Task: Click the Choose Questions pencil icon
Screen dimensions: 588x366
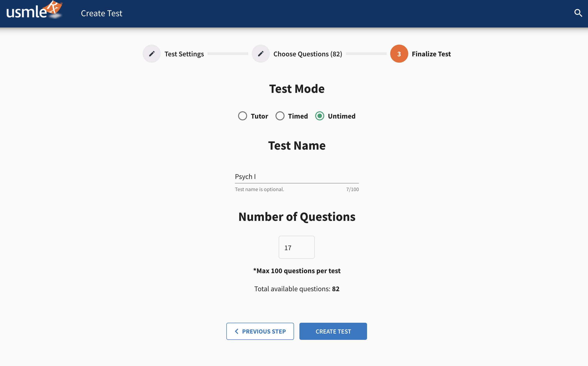Action: [x=261, y=54]
